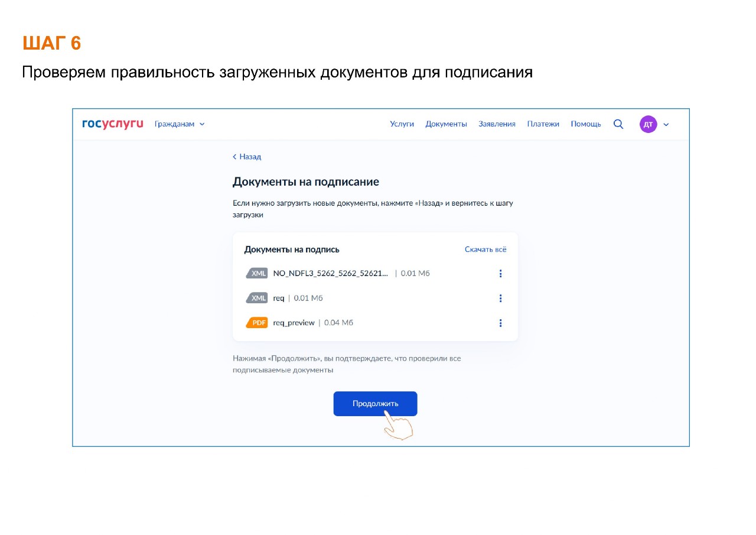
Task: Expand profile menu chevron beside avatar
Action: click(x=666, y=125)
